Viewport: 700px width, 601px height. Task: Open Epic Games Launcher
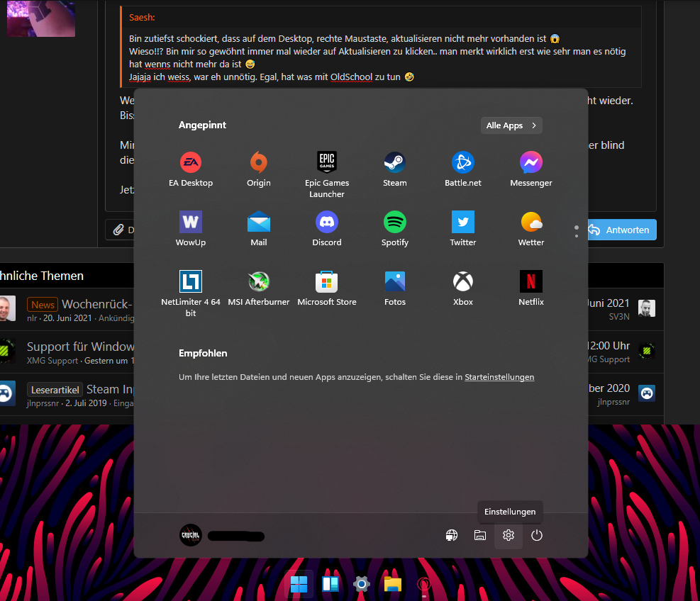327,174
